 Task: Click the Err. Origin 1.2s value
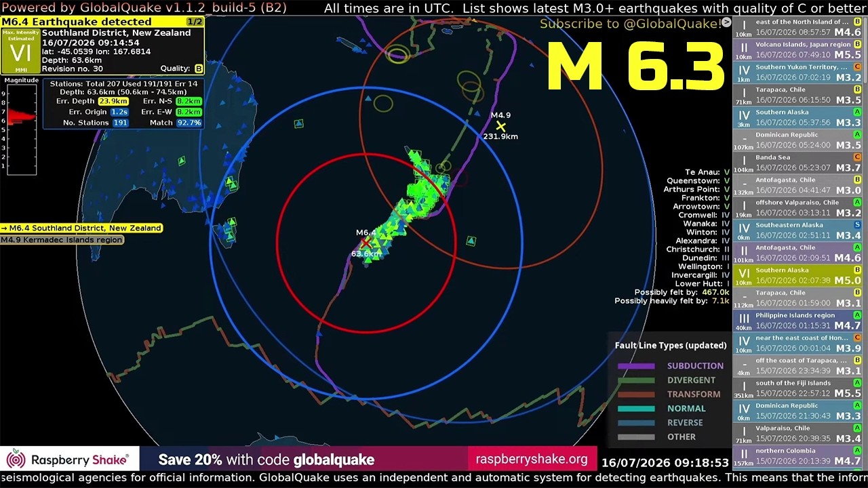pos(119,112)
